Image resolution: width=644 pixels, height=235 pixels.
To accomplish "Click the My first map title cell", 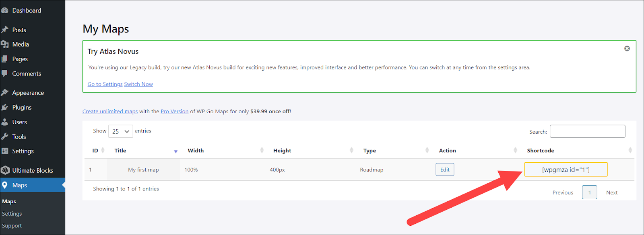I will (143, 170).
